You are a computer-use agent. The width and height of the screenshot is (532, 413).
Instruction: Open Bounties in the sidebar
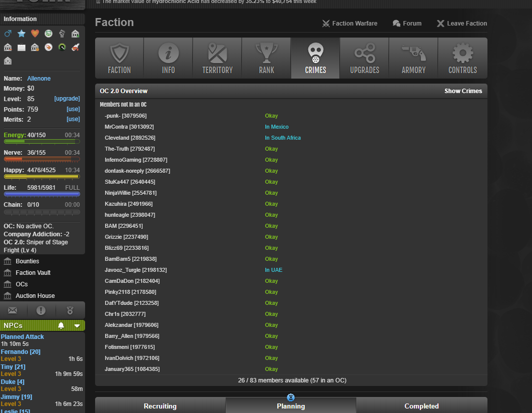(27, 261)
